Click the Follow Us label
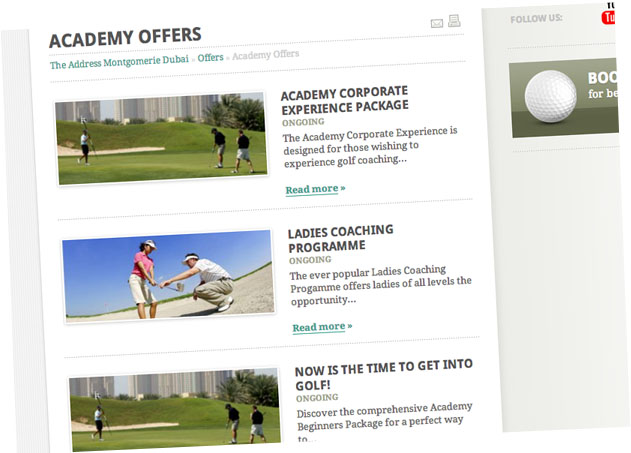Image resolution: width=631 pixels, height=453 pixels. pyautogui.click(x=536, y=19)
